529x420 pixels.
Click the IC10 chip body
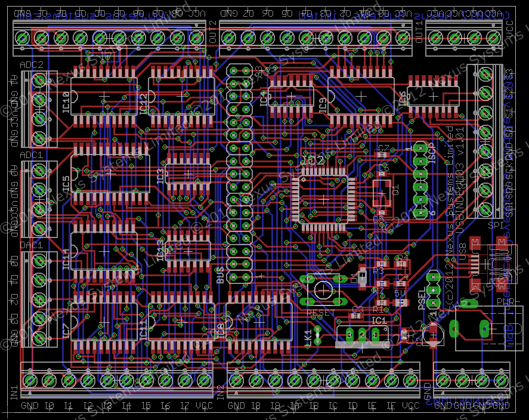click(104, 95)
